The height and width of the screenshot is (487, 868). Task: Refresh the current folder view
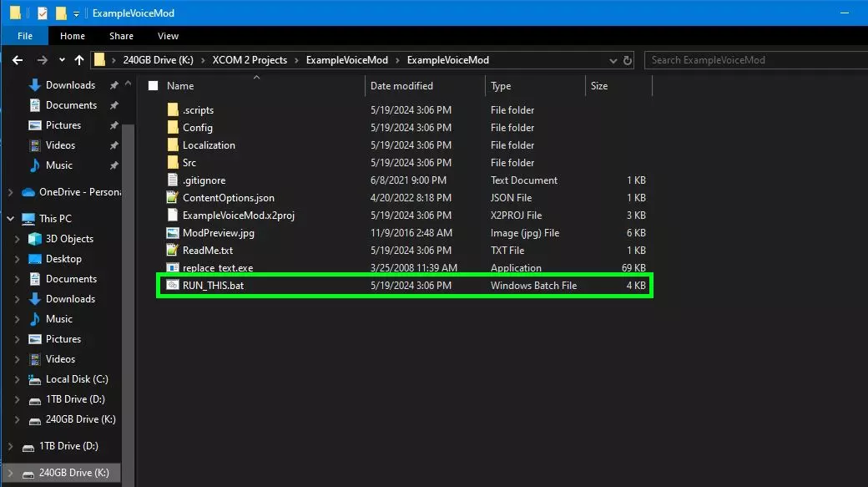point(627,60)
